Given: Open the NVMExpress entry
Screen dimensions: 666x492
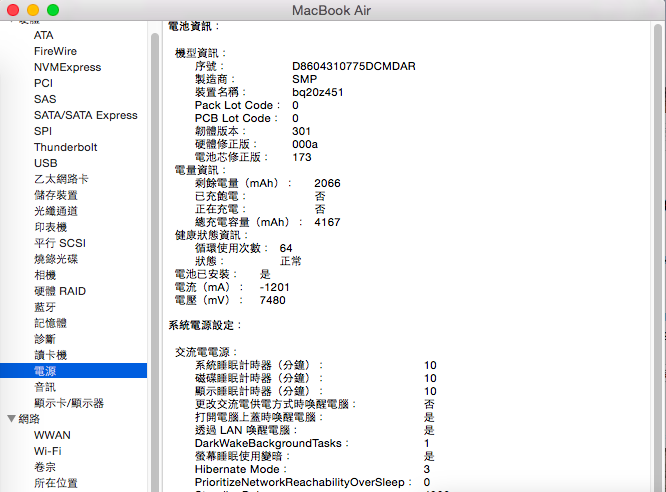Looking at the screenshot, I should click(67, 67).
